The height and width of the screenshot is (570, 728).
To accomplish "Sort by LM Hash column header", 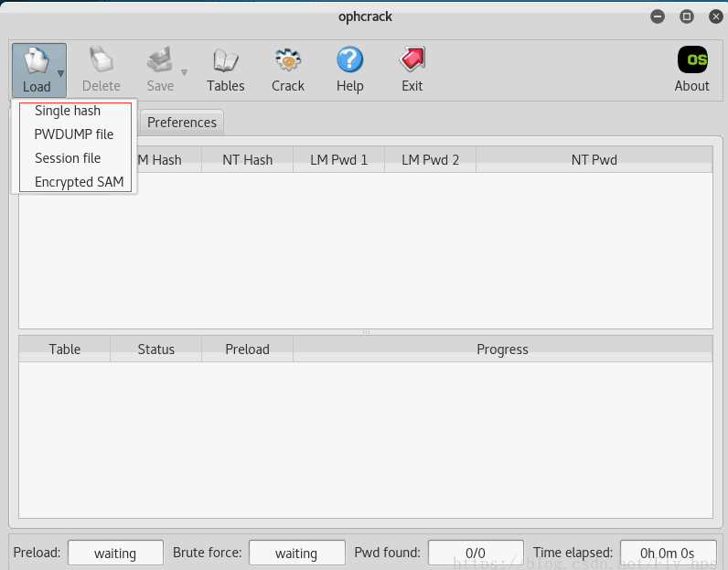I will tap(169, 160).
